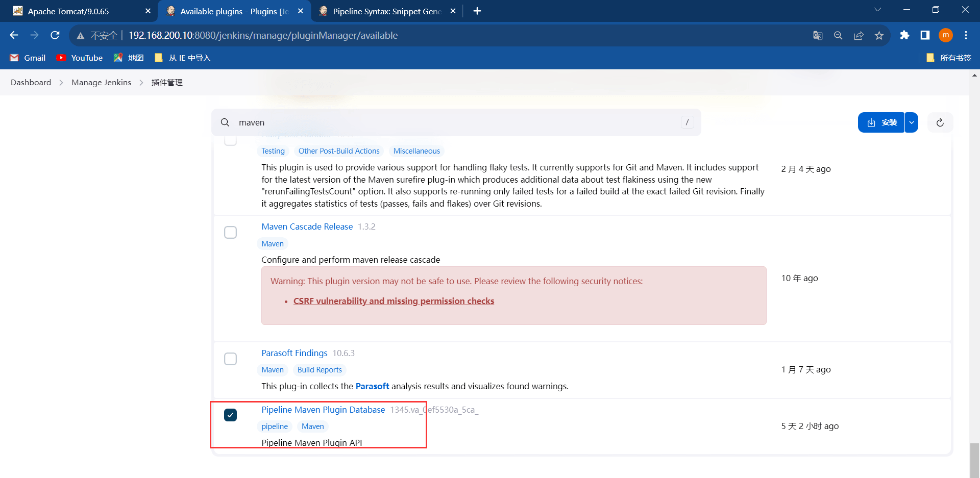Click the browser address bar URL
The width and height of the screenshot is (980, 478).
[x=263, y=35]
